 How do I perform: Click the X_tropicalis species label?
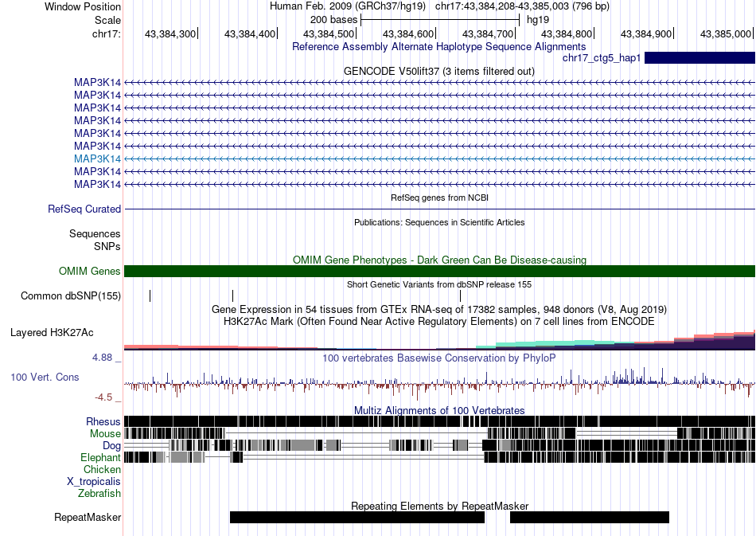coord(94,482)
